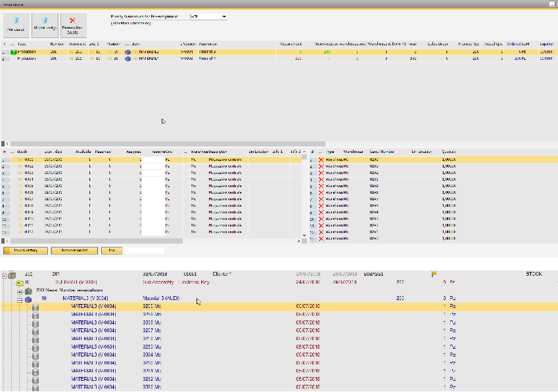
Task: Click scroll-down arrow of batch table
Action: click(304, 235)
